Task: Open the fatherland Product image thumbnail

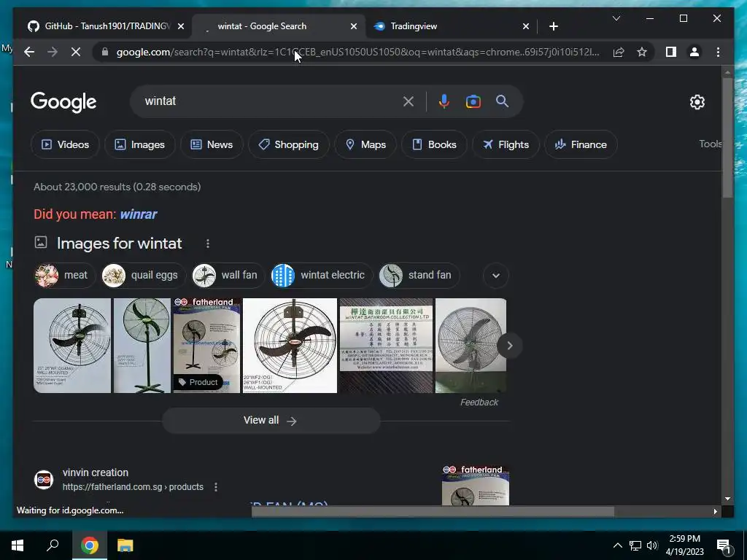Action: coord(206,346)
